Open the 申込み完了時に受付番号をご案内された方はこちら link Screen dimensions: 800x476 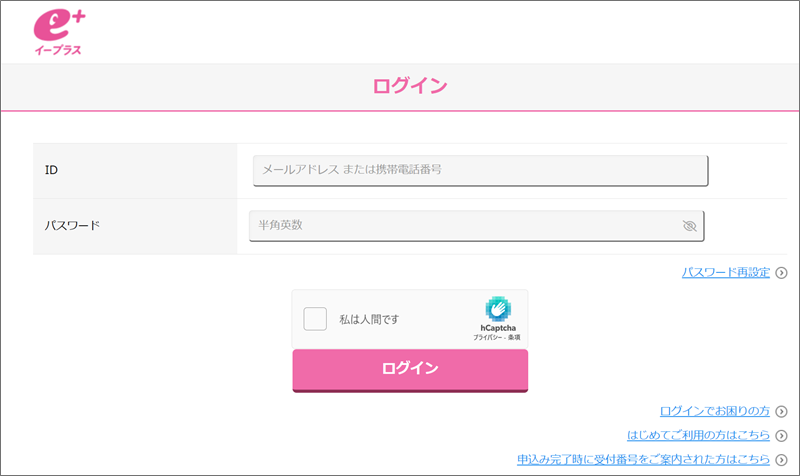(643, 459)
